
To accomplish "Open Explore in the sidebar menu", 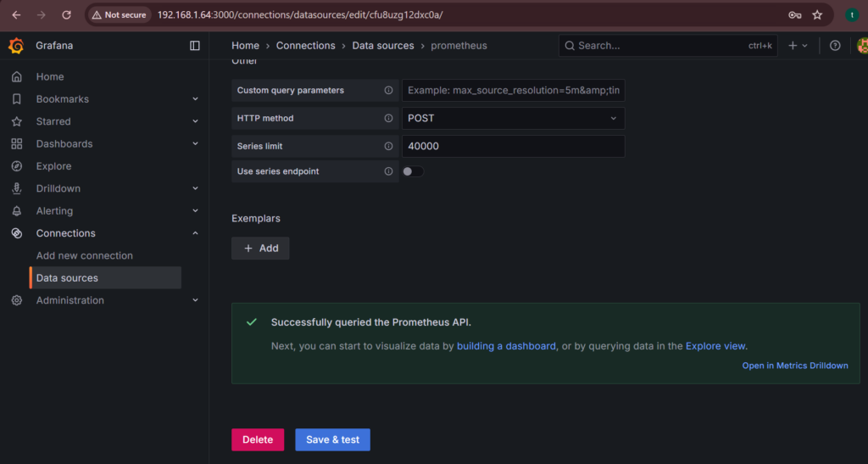I will pyautogui.click(x=53, y=166).
